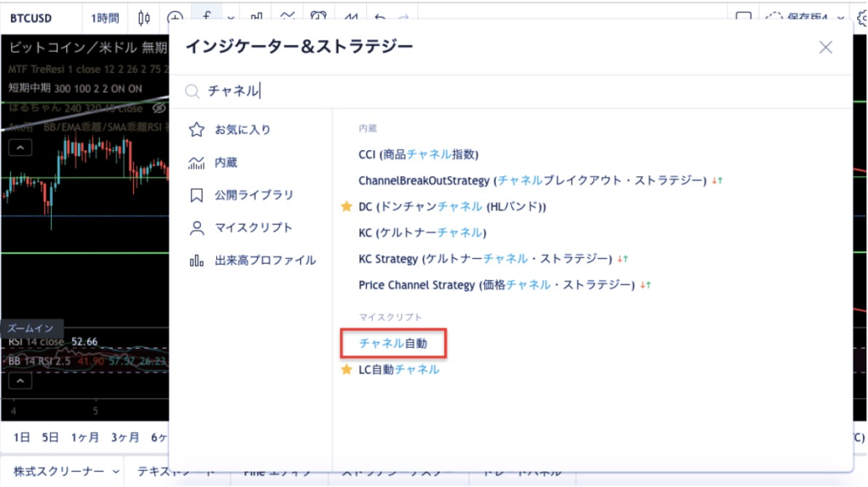Set chart range to 1日
This screenshot has width=868, height=487.
pyautogui.click(x=21, y=438)
